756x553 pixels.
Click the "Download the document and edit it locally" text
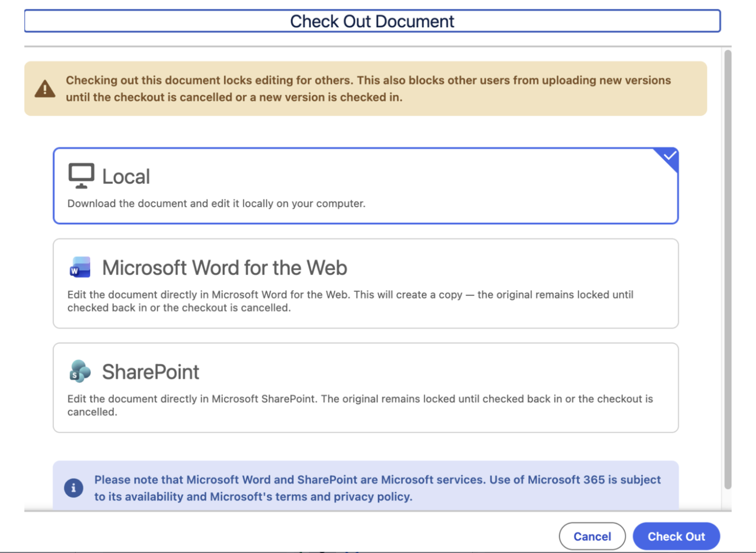point(216,203)
